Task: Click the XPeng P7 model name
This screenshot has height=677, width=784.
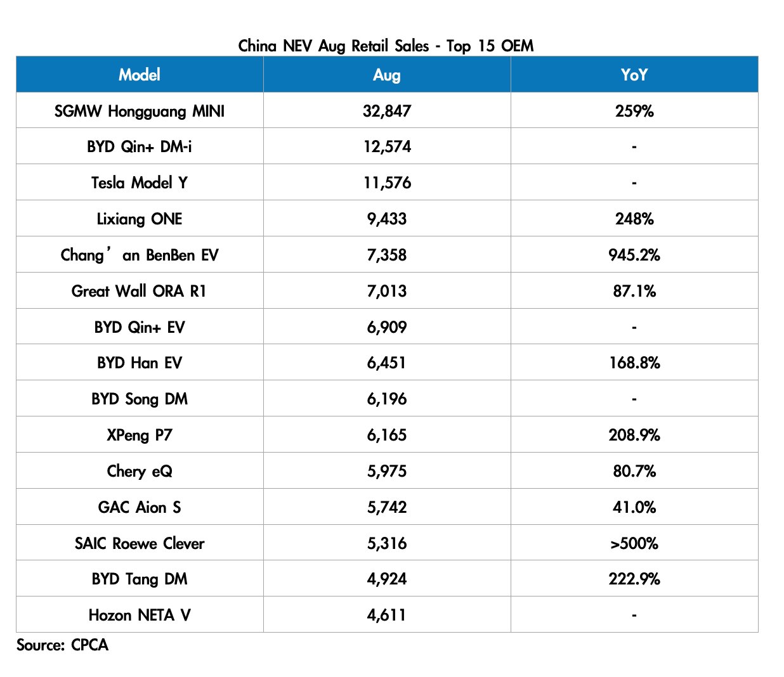Action: [140, 435]
